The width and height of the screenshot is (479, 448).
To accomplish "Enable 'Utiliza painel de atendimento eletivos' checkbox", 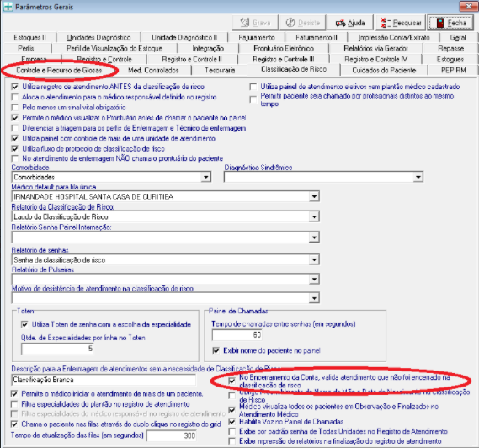I will (x=253, y=87).
